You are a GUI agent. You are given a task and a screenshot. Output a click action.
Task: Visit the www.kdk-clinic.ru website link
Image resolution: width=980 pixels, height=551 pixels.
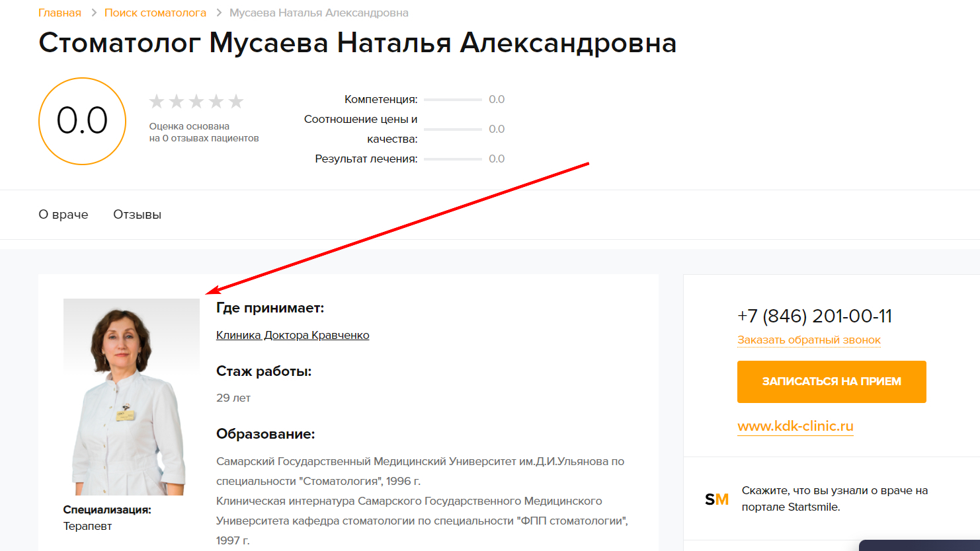pos(796,426)
